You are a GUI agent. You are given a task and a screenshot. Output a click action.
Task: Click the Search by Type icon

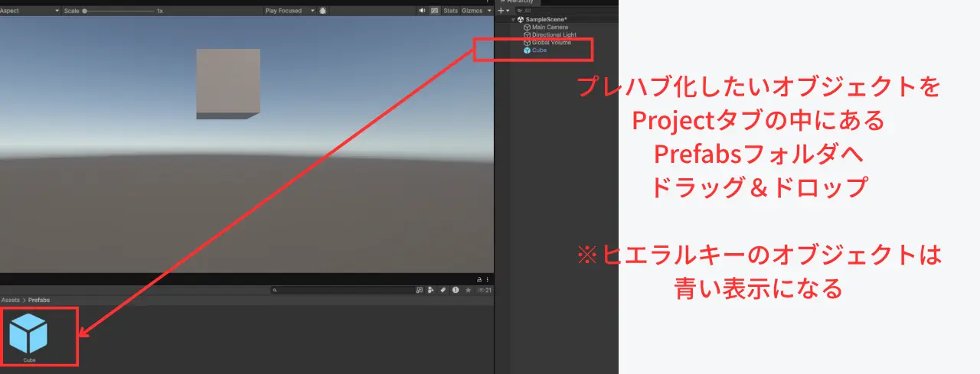[x=432, y=291]
